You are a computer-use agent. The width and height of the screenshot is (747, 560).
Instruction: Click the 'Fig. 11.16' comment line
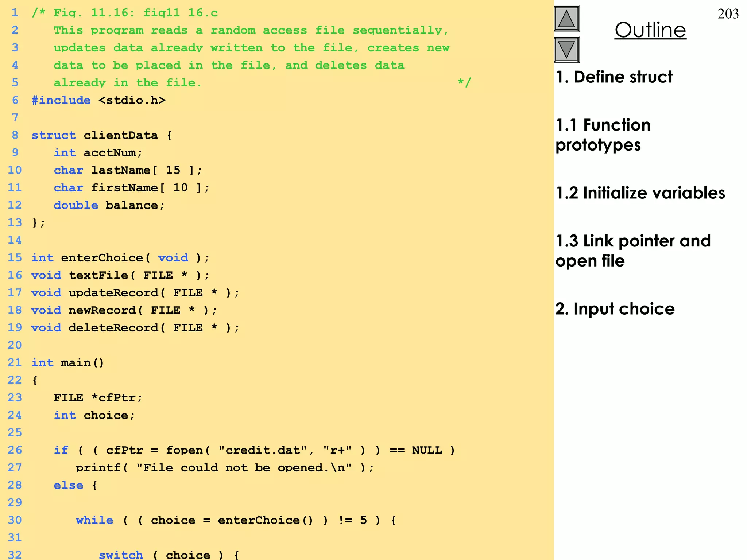click(x=125, y=13)
